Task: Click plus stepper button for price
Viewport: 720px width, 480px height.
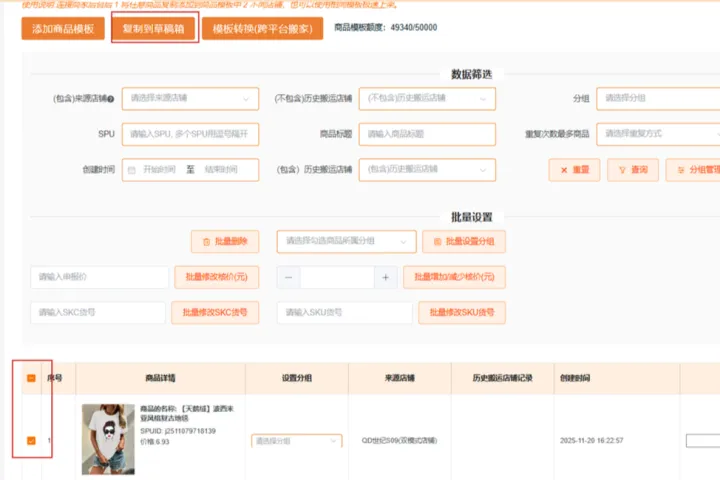Action: point(386,277)
